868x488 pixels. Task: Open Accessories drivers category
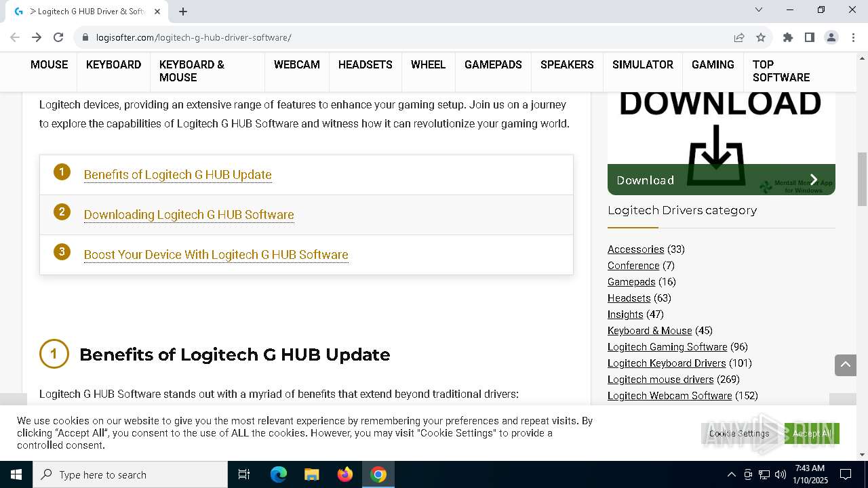[x=635, y=249]
